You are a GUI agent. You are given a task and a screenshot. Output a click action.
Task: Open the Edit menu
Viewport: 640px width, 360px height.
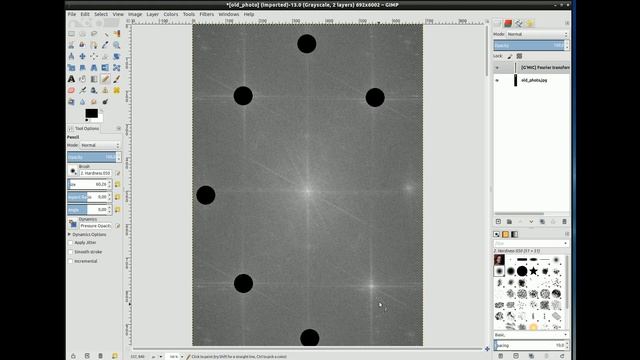(x=85, y=14)
